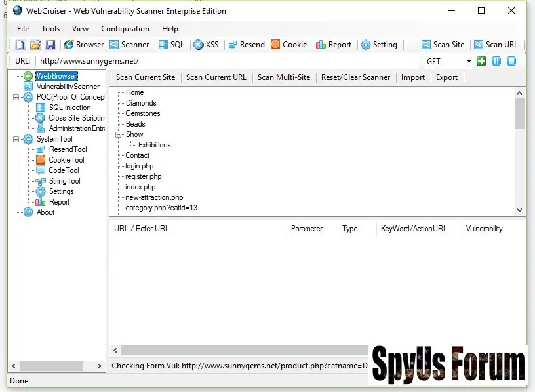
Task: Click the Scan Current Site button
Action: click(146, 77)
